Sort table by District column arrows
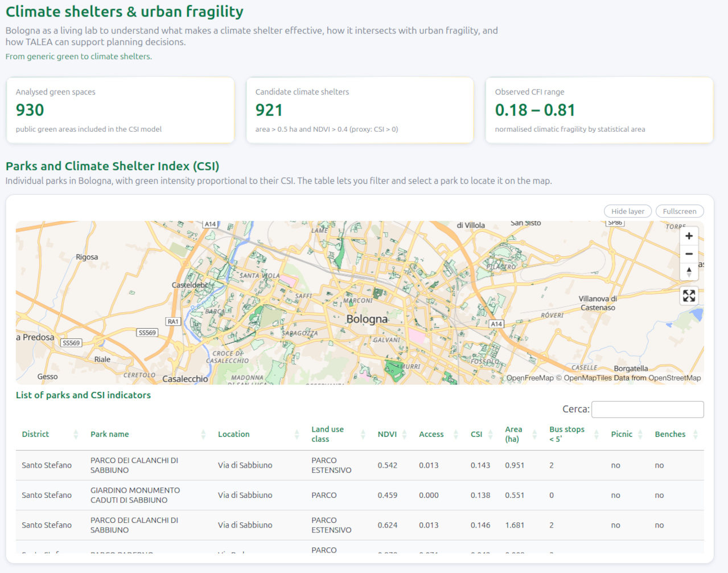The height and width of the screenshot is (573, 728). click(x=76, y=435)
